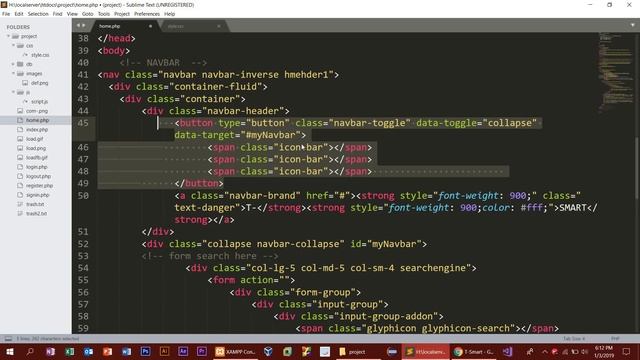Click the tab scroll right arrow

point(84,26)
